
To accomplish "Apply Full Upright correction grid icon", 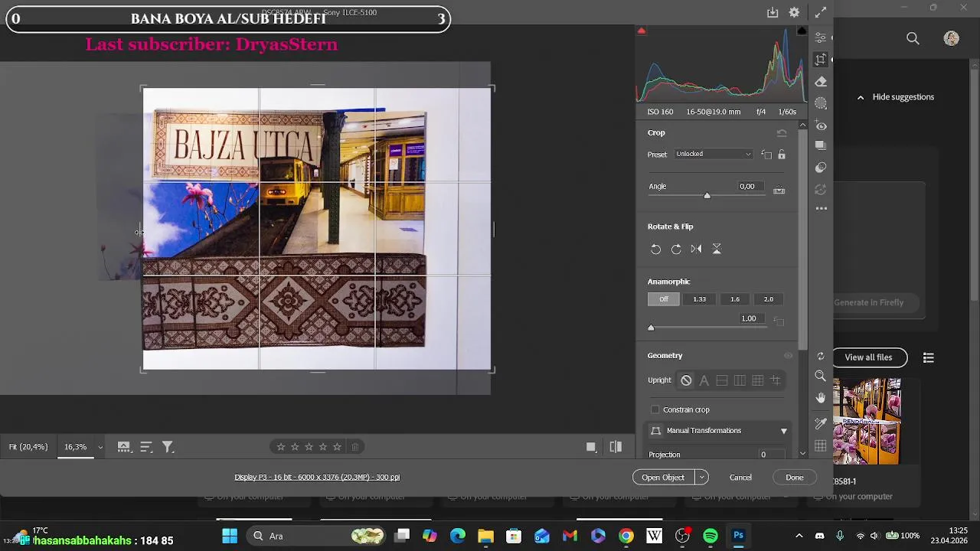I will pos(757,380).
